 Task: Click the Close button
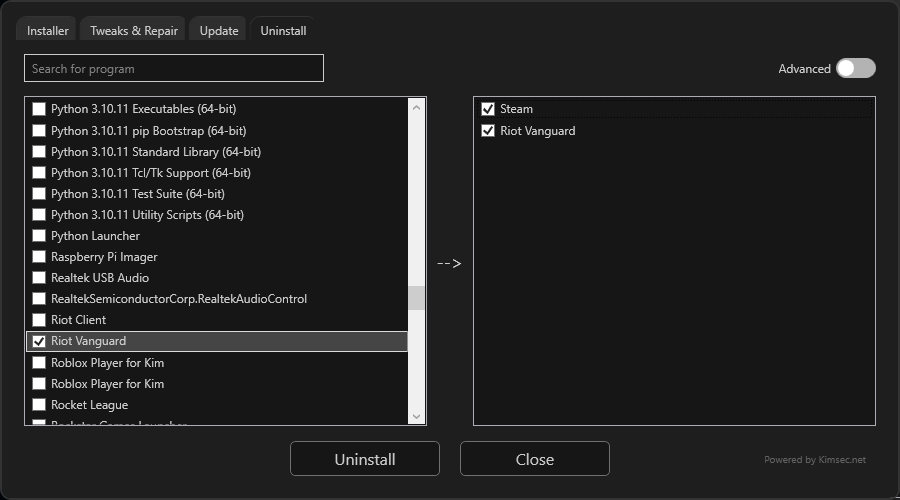(x=535, y=459)
